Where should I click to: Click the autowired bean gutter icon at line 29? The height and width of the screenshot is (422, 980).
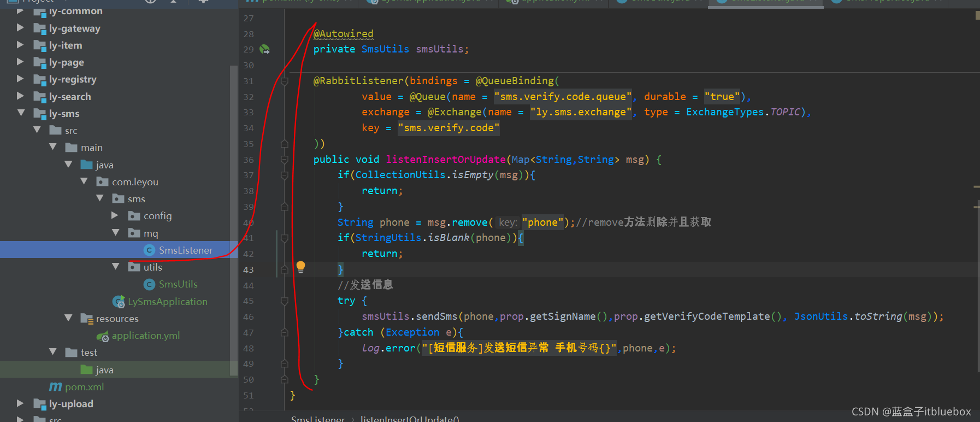point(265,49)
